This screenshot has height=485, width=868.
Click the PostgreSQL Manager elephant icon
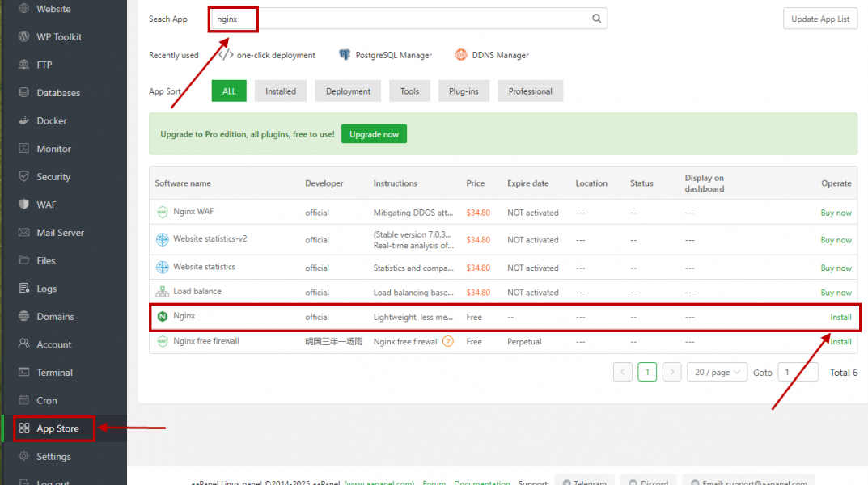345,55
